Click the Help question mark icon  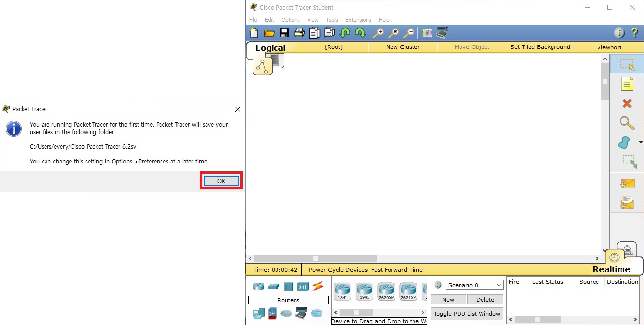[634, 33]
